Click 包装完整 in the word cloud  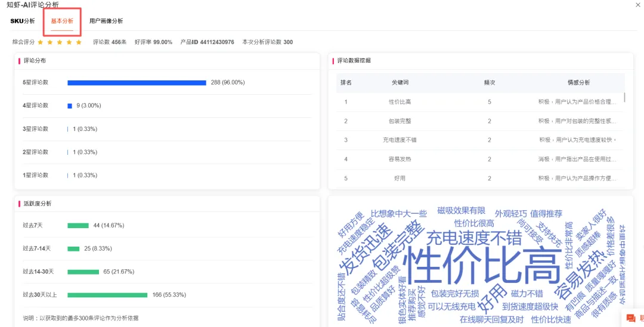(398, 245)
